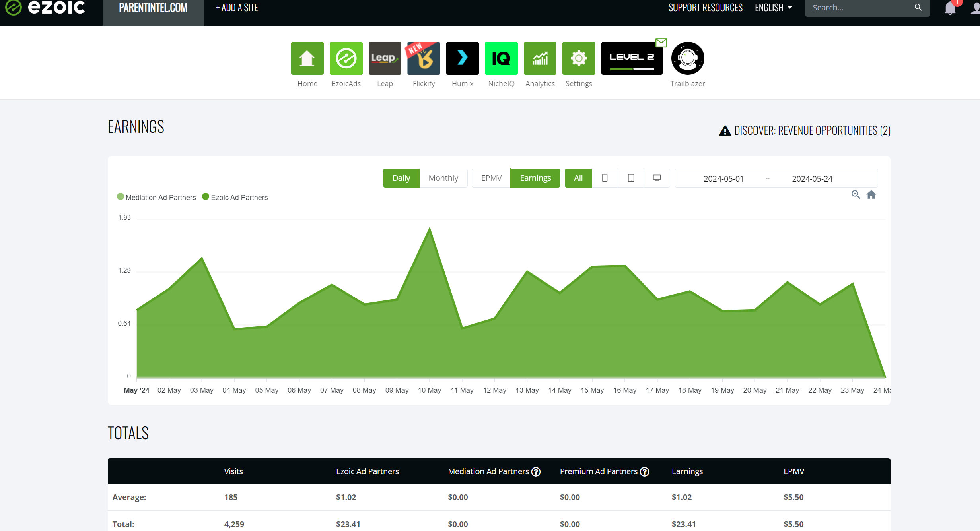Filter earnings by tablet device
Viewport: 980px width, 531px height.
click(x=631, y=178)
